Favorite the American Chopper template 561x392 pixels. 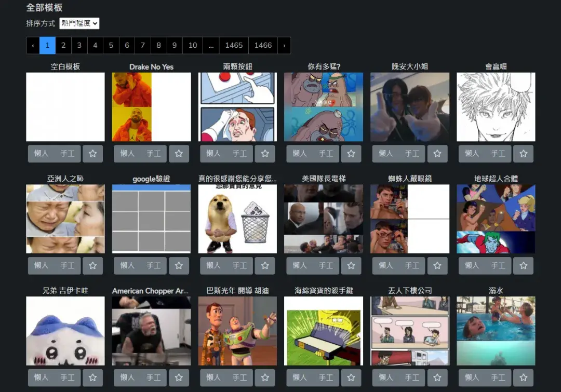179,377
